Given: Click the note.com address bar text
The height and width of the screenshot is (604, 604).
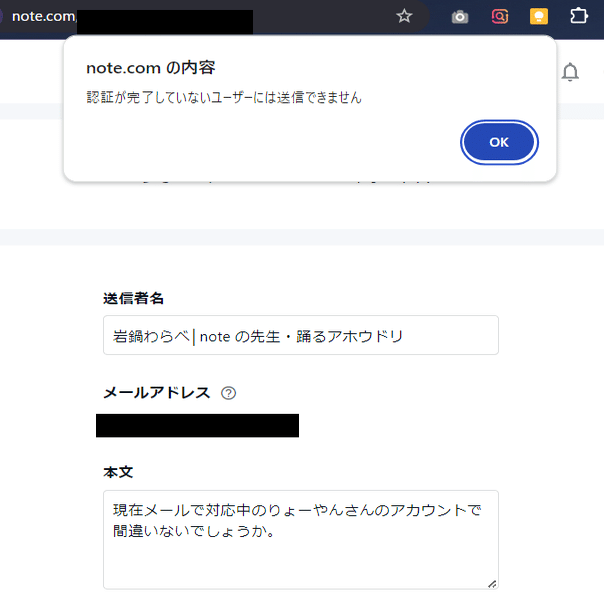Looking at the screenshot, I should pos(44,16).
